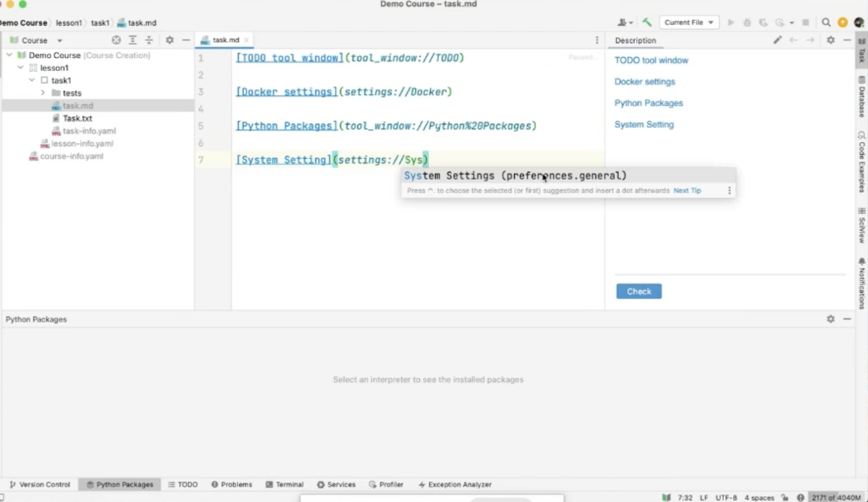Go to the previous task with the left arrow
The width and height of the screenshot is (868, 502).
coord(794,40)
